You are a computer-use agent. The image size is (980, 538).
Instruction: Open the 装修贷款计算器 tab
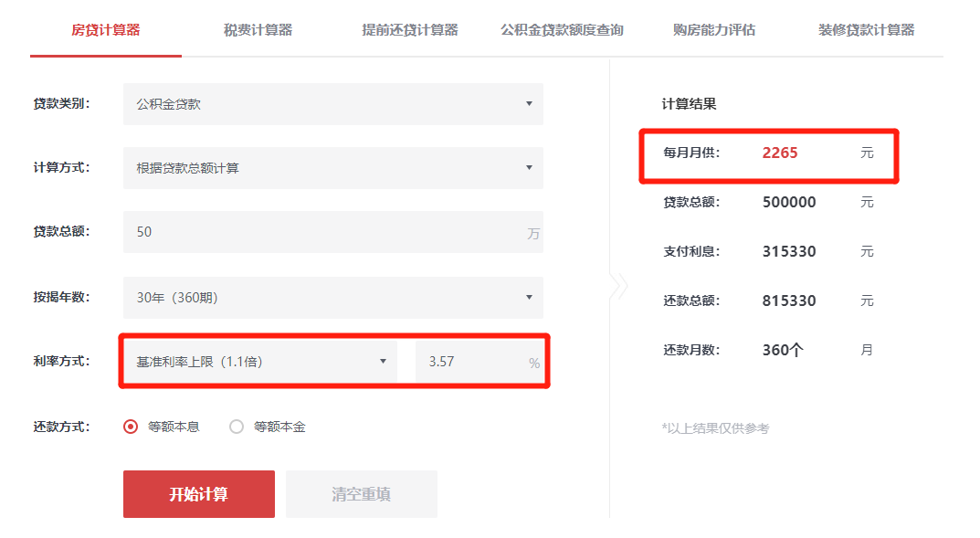[x=866, y=30]
